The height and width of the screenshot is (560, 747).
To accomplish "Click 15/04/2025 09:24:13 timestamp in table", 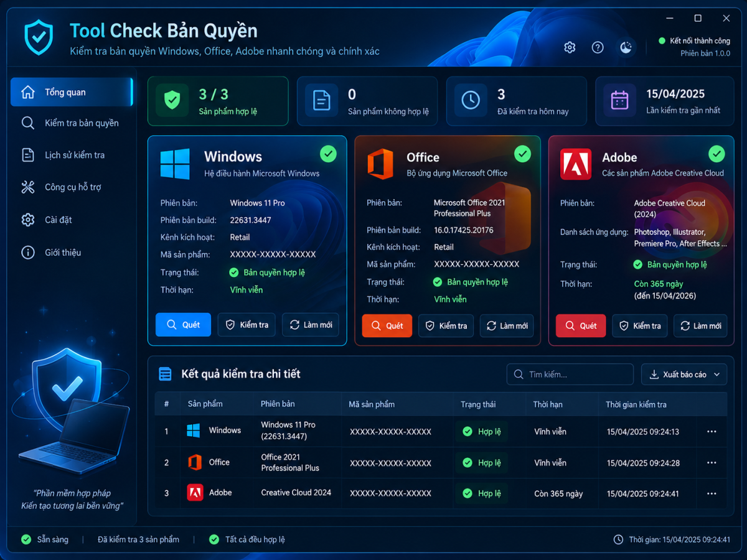I will click(643, 431).
